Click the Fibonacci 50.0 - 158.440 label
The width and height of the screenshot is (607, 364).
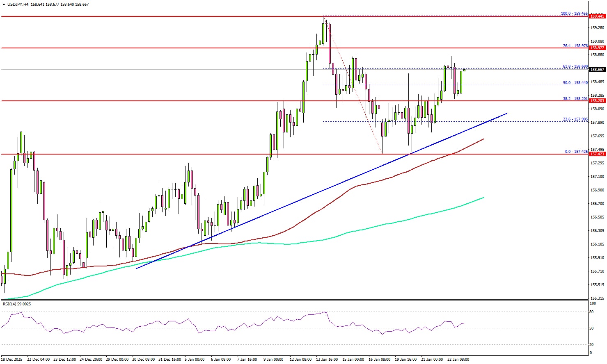click(575, 83)
